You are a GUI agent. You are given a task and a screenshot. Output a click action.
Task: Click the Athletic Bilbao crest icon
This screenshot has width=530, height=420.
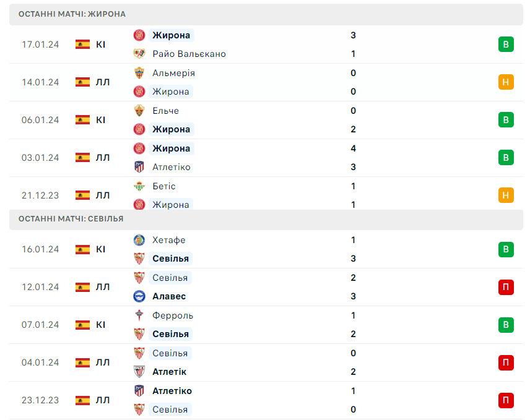pos(139,372)
